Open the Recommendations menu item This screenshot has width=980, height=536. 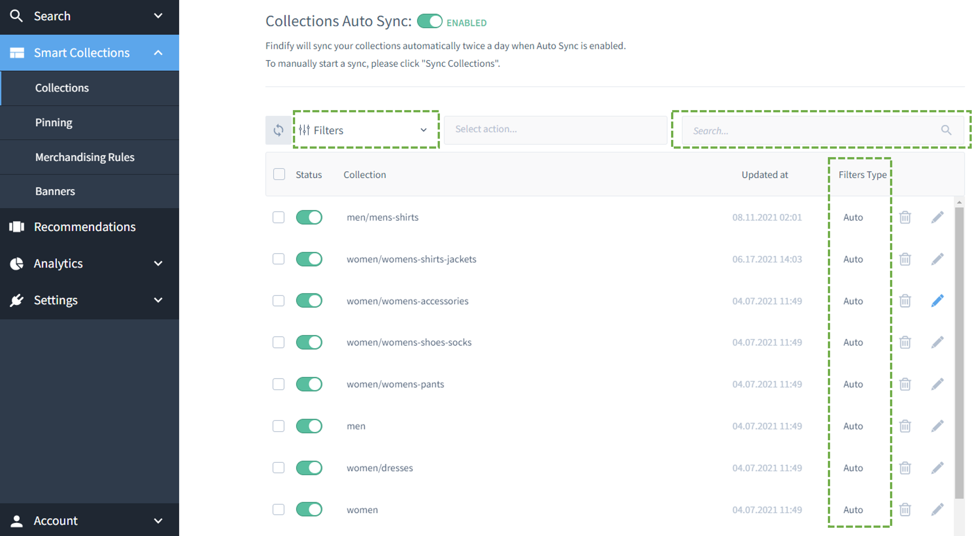click(90, 226)
